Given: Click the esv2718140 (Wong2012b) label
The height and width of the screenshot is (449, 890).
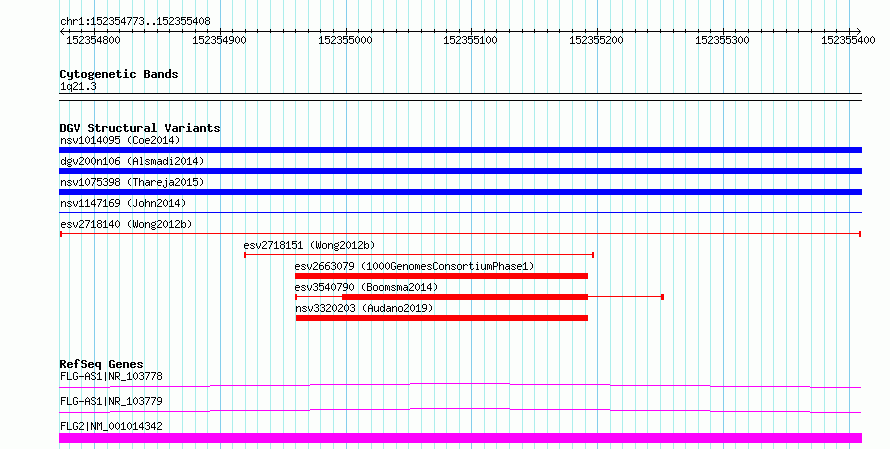Looking at the screenshot, I should coord(126,224).
